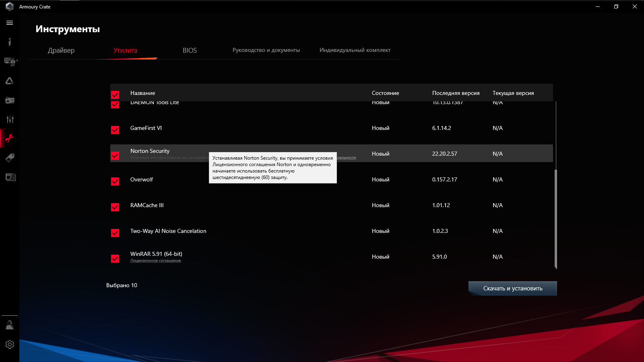Open the settings gear at sidebar bottom
644x362 pixels.
[x=9, y=344]
